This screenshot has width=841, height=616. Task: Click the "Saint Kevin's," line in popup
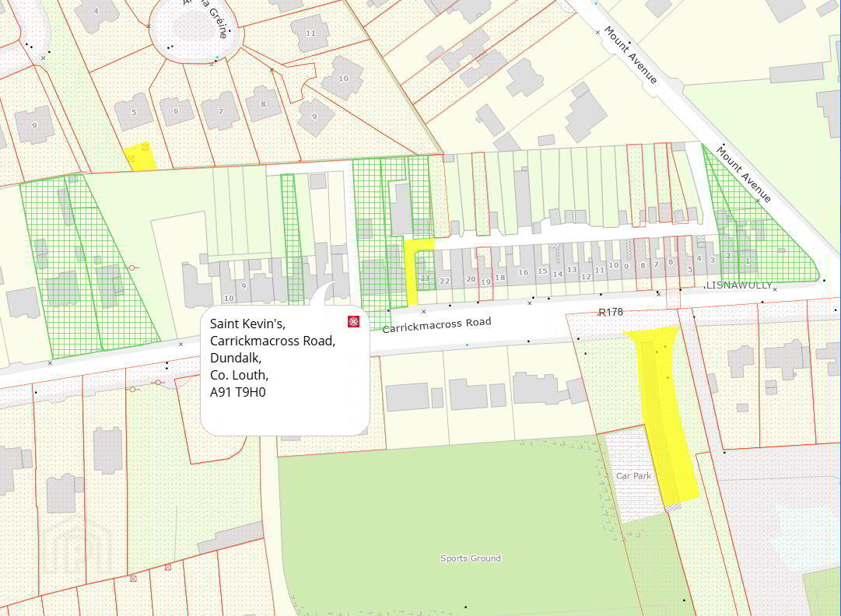click(x=247, y=324)
